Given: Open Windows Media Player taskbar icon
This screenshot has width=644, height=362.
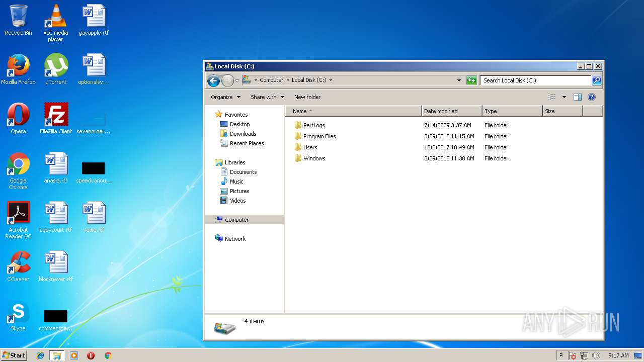Looking at the screenshot, I should pos(74,355).
